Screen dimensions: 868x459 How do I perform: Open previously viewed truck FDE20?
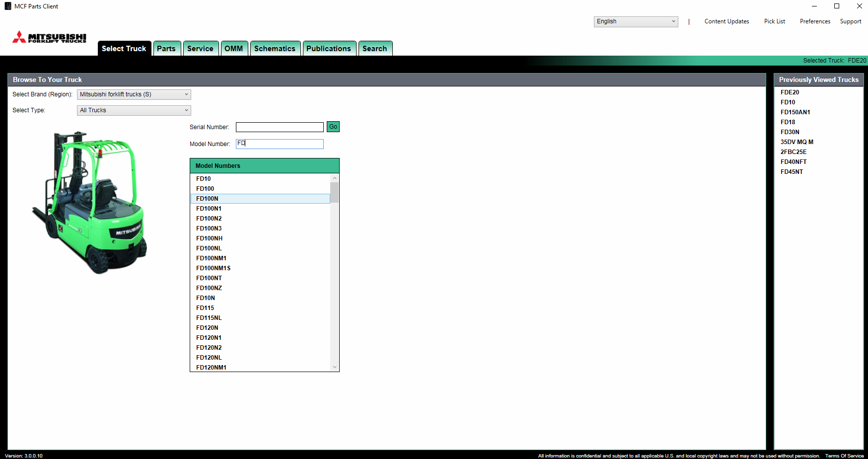point(790,92)
